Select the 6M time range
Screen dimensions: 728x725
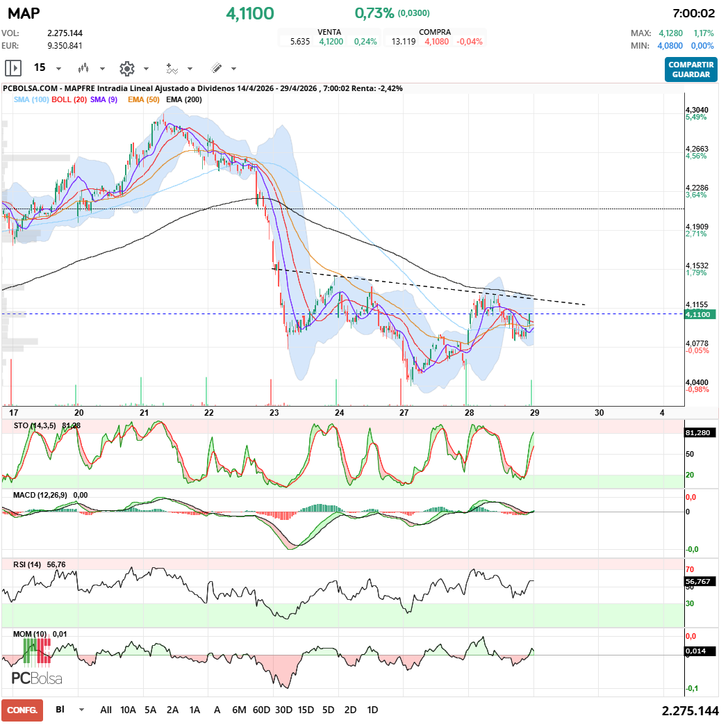[x=239, y=710]
